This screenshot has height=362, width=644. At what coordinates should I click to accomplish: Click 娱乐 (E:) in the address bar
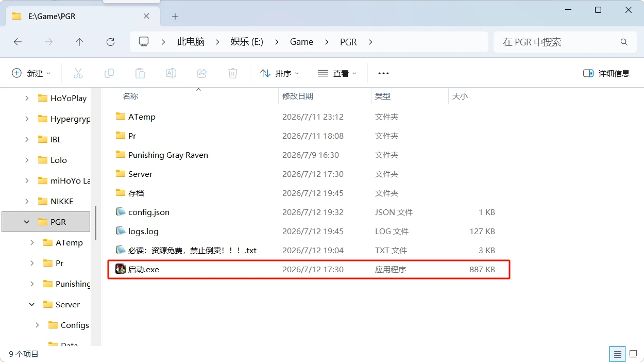pos(247,42)
